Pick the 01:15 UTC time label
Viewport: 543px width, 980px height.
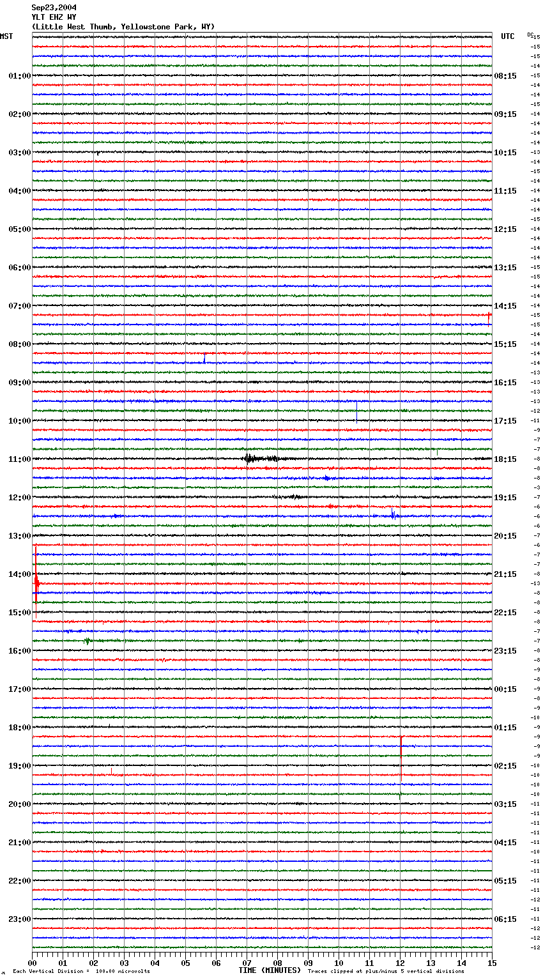click(505, 728)
